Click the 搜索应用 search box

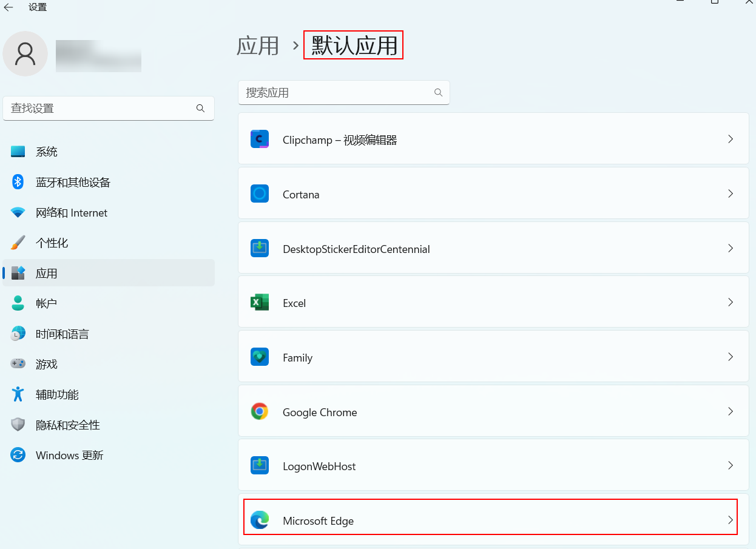click(337, 93)
